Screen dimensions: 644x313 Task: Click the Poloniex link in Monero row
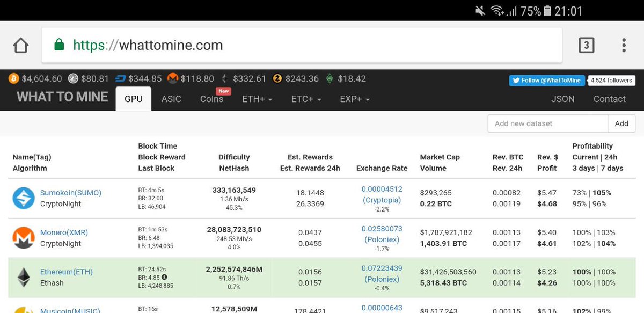(382, 239)
